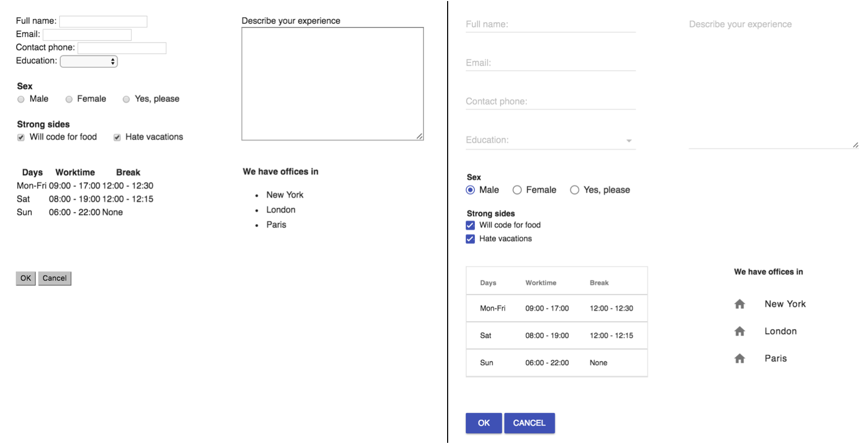Select 'Yes, please' in the Material form

(x=575, y=190)
